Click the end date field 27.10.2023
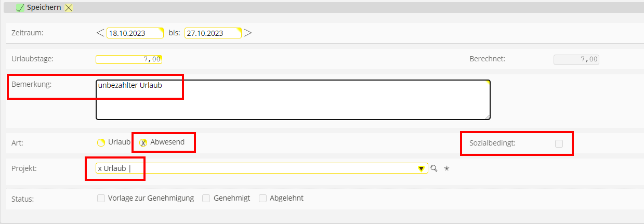644x224 pixels. 213,33
